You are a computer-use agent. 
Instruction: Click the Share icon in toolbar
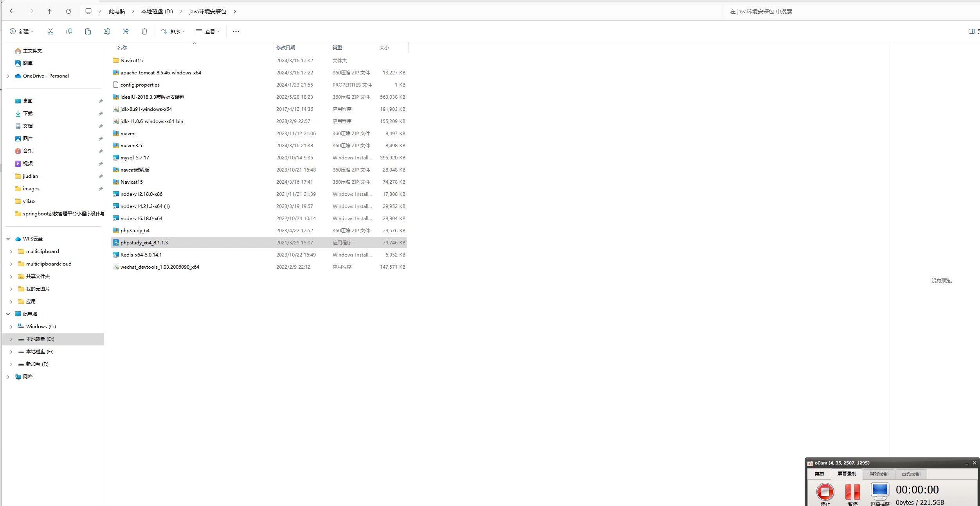coord(126,31)
